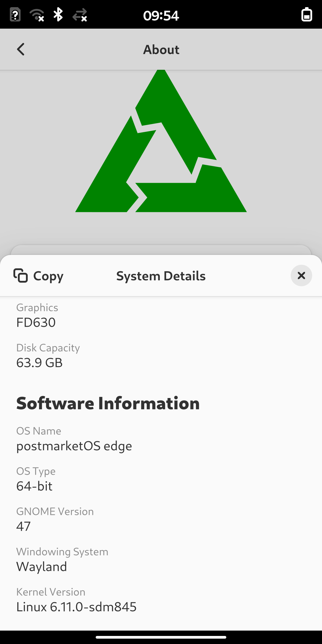Select the 63.9 GB disk value
This screenshot has width=322, height=644.
point(40,363)
